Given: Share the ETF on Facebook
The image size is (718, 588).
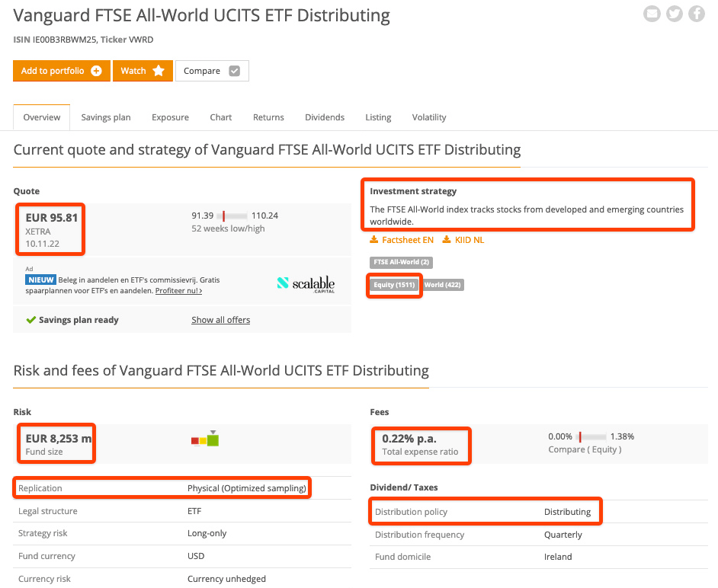Looking at the screenshot, I should click(x=697, y=14).
